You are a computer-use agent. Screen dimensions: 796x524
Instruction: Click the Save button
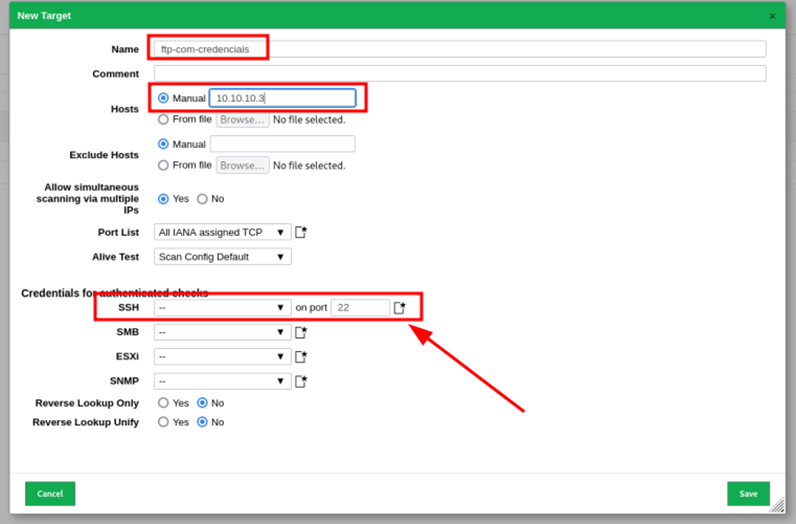pos(748,494)
